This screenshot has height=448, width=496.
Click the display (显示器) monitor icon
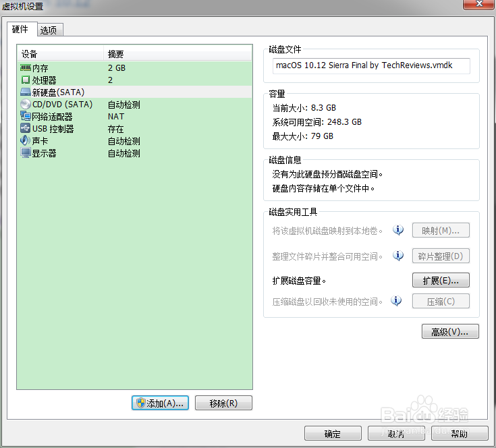pos(26,152)
